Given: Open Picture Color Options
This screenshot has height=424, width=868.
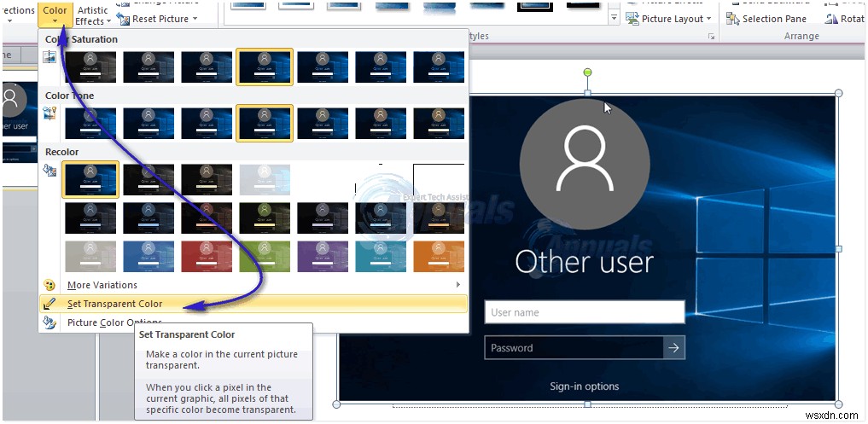Looking at the screenshot, I should click(x=253, y=322).
